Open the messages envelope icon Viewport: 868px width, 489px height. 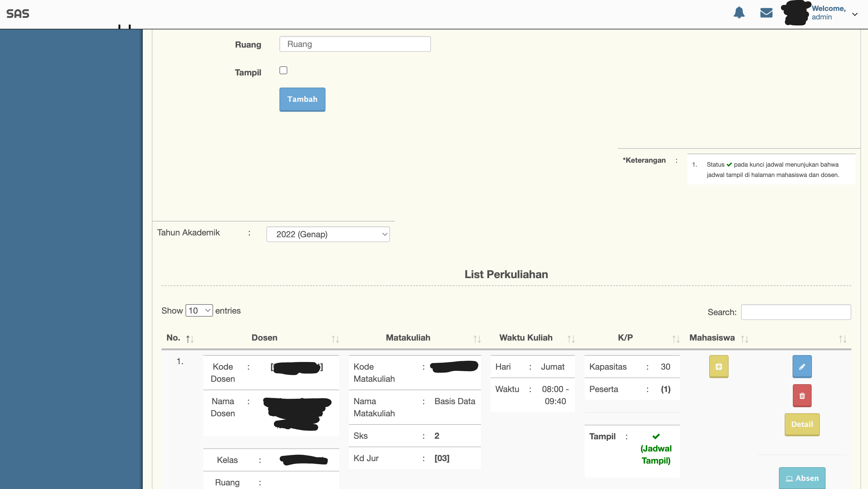[766, 13]
